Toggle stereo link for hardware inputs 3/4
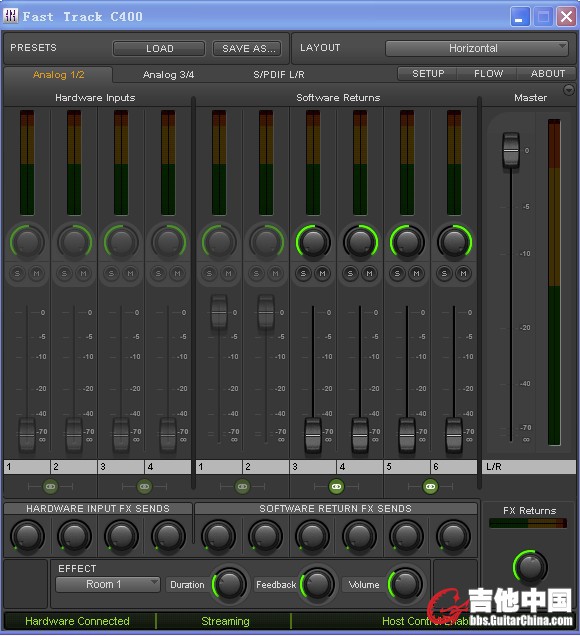This screenshot has width=580, height=636. pos(144,486)
